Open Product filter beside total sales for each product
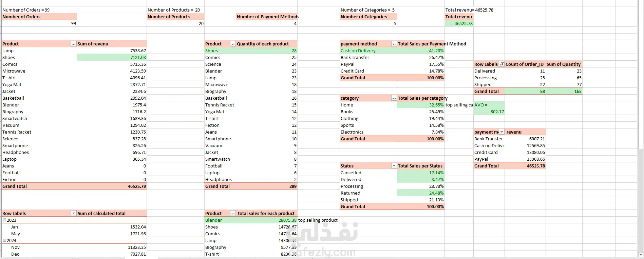Image resolution: width=644 pixels, height=259 pixels. point(233,213)
